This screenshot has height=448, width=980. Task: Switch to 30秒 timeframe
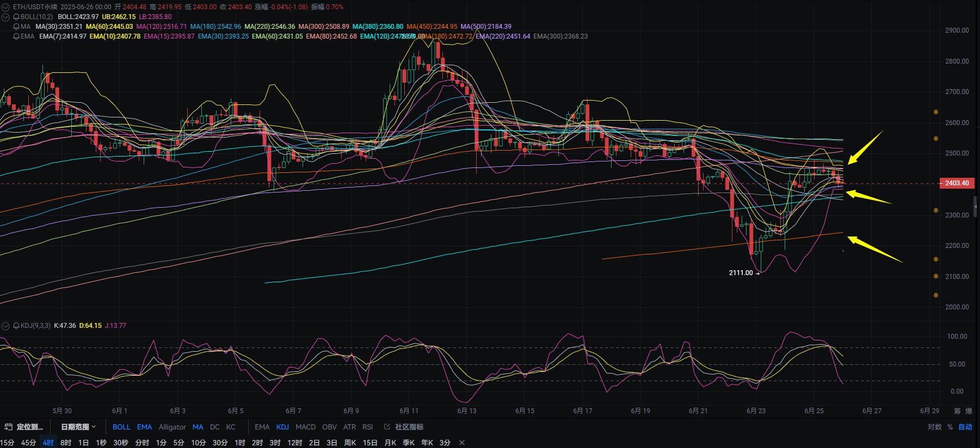pos(121,443)
